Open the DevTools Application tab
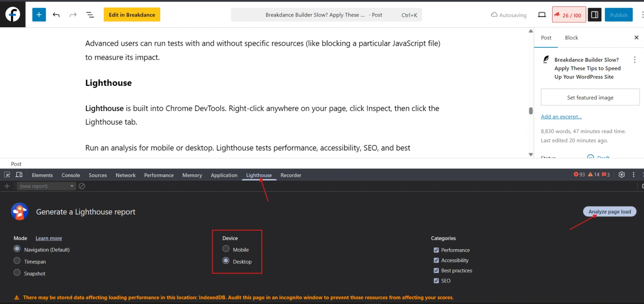This screenshot has height=304, width=644. pos(224,175)
